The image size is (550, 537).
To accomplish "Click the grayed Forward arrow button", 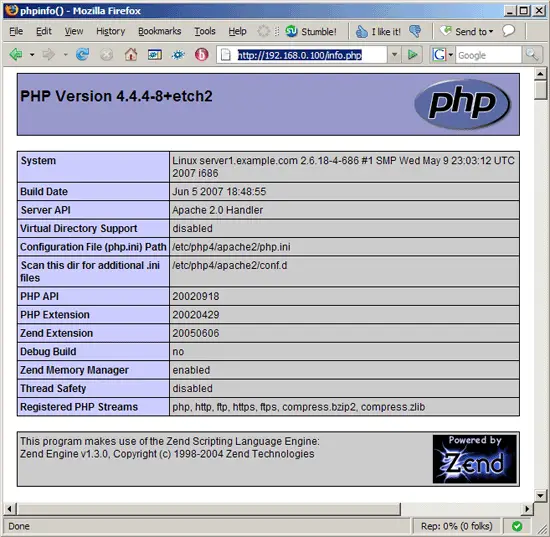I will tap(48, 55).
